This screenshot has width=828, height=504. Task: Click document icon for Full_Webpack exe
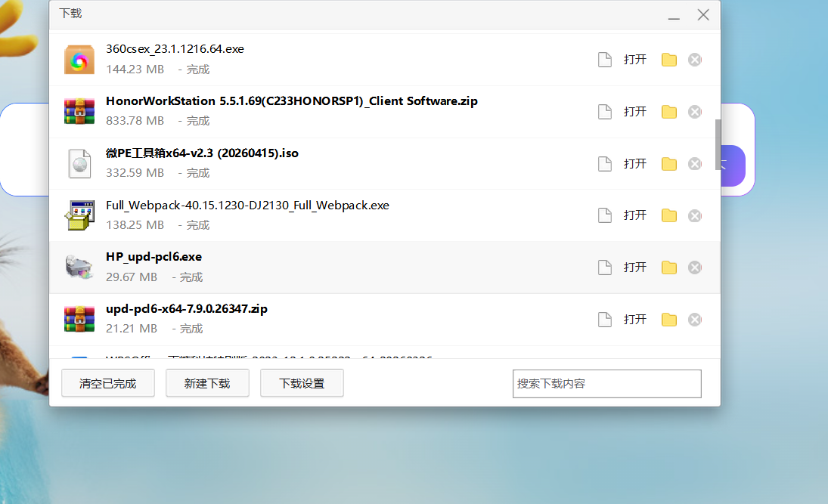tap(605, 215)
